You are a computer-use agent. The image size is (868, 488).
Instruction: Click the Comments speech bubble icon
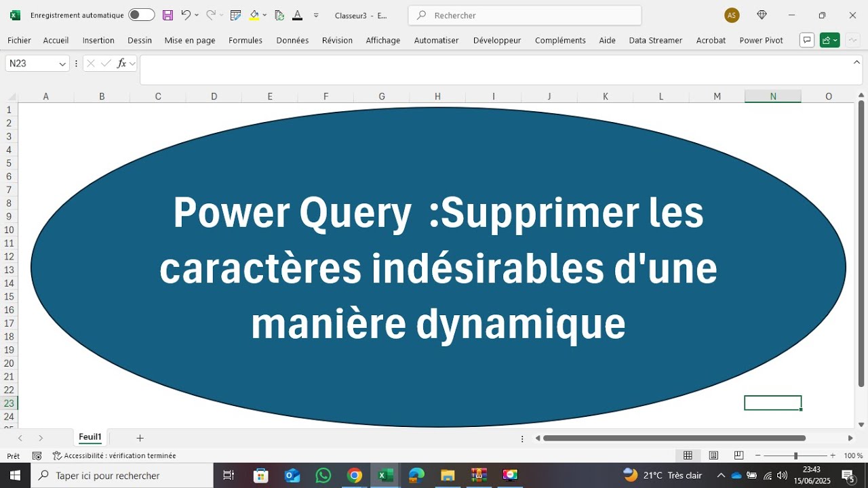click(x=807, y=40)
